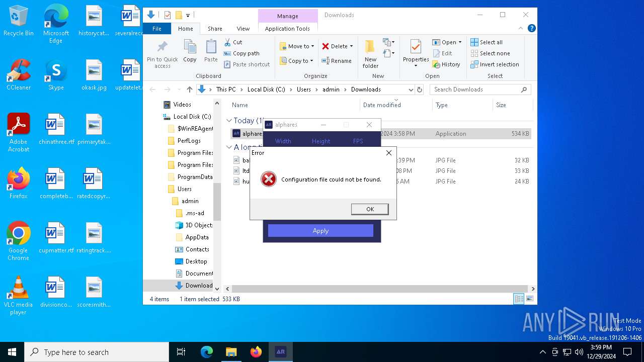Screen dimensions: 644x362
Task: Open Customize Quick Access Toolbar dropdown
Action: 188,15
